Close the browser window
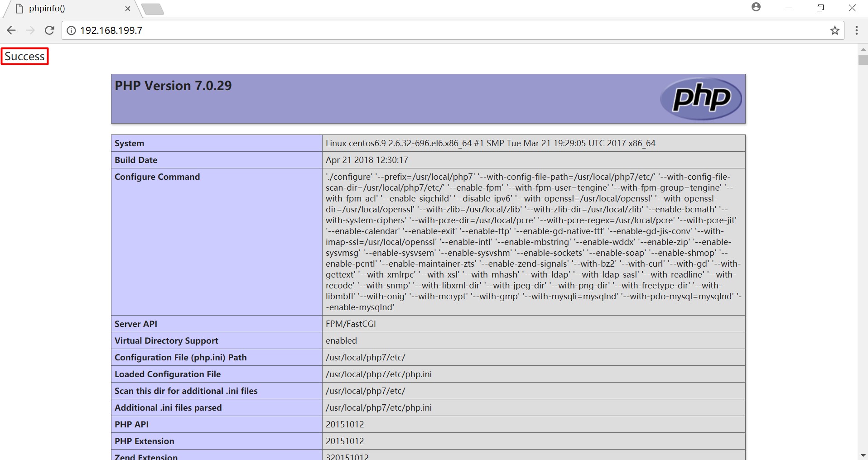The image size is (868, 460). [x=852, y=8]
